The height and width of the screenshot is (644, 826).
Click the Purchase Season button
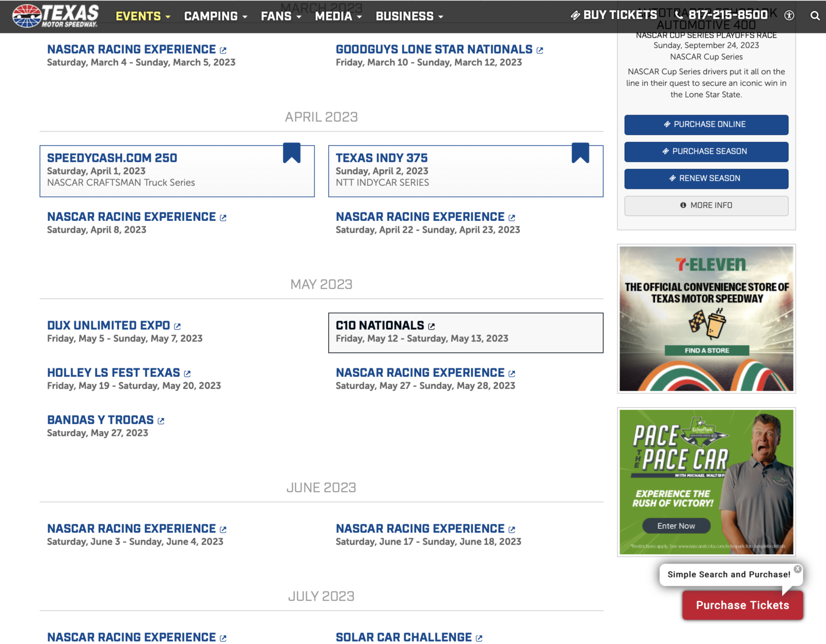pos(706,152)
